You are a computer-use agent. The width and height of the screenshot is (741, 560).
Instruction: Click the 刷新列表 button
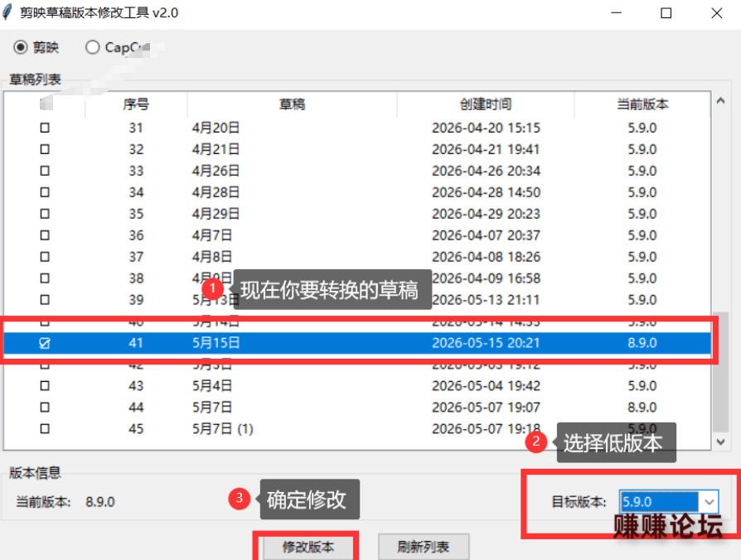[x=424, y=547]
